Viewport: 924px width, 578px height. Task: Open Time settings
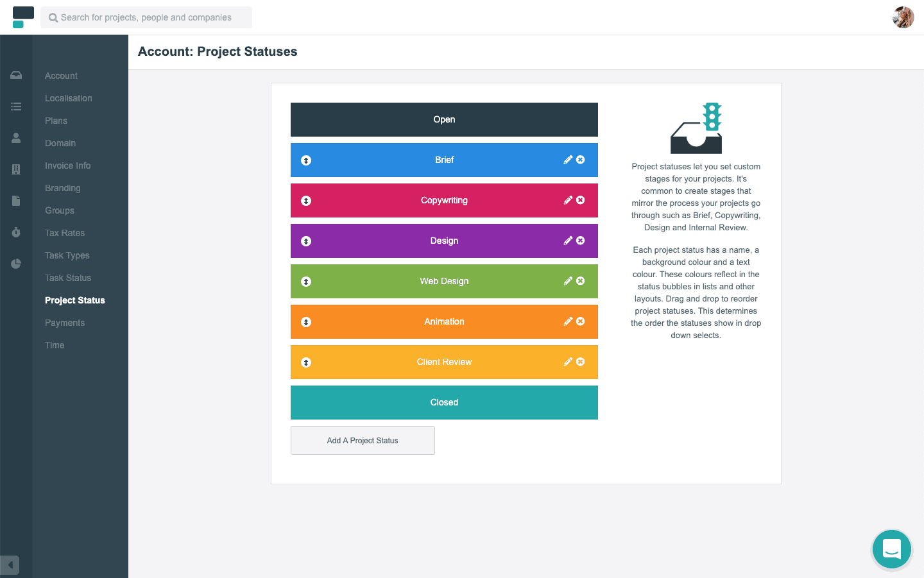click(55, 345)
